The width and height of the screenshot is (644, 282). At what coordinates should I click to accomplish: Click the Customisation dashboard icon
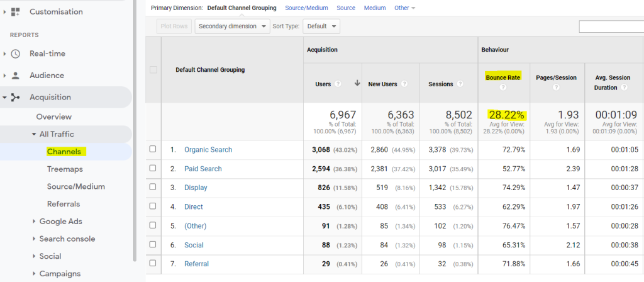(16, 12)
